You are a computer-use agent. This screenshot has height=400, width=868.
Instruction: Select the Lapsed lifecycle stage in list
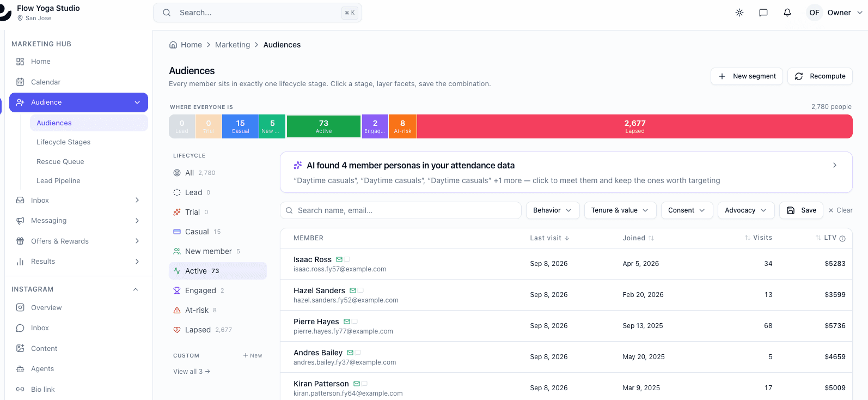point(218,330)
